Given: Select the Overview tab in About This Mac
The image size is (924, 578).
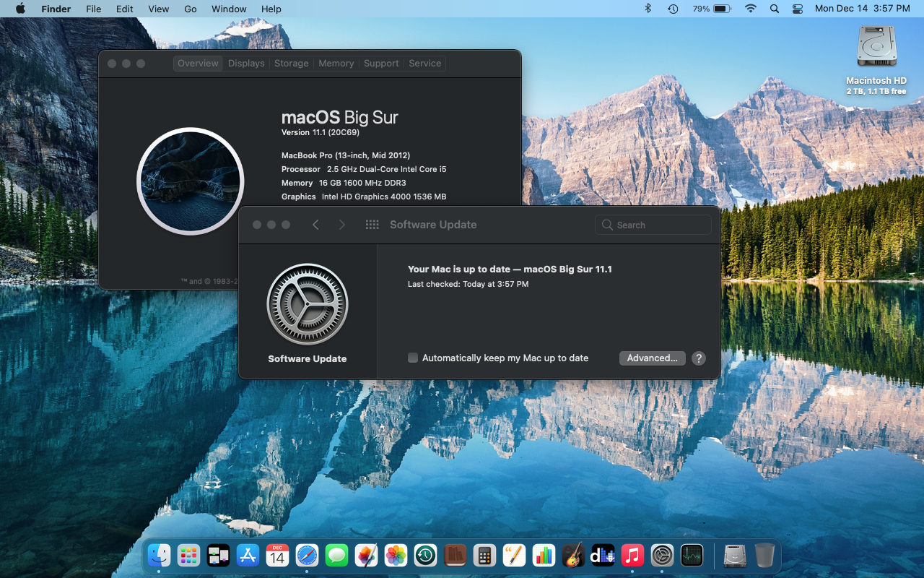Looking at the screenshot, I should [x=198, y=64].
